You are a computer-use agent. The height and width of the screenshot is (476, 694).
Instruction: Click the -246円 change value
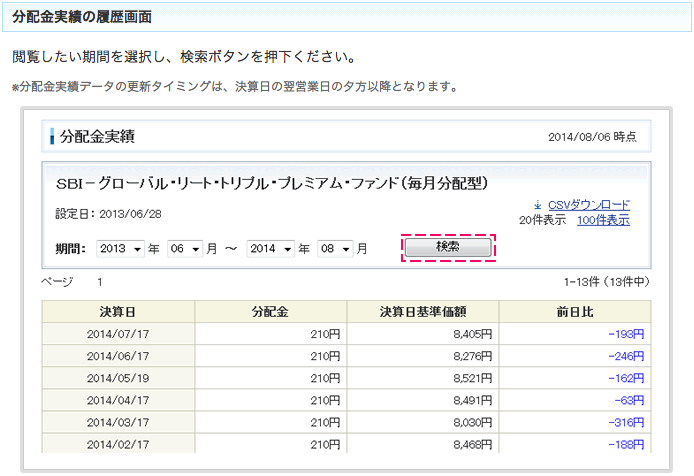coord(626,356)
